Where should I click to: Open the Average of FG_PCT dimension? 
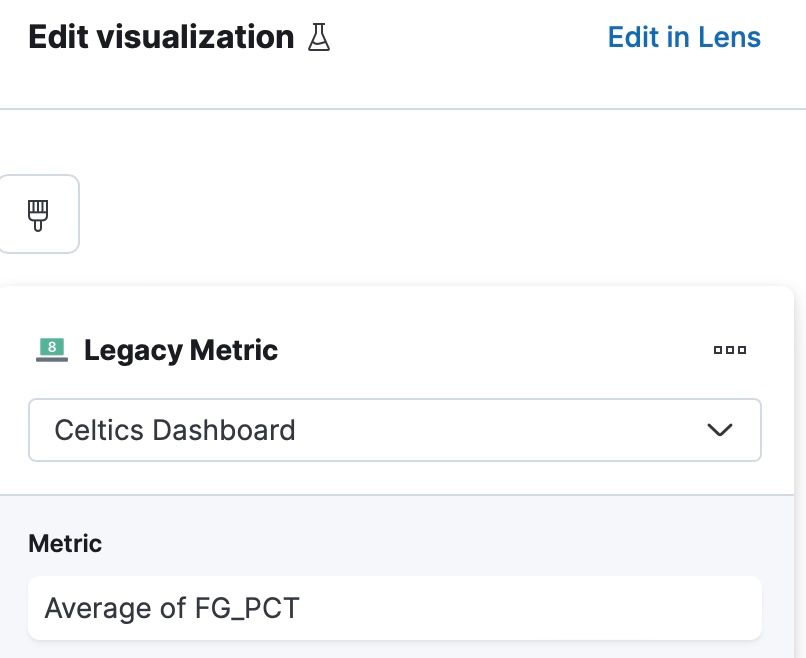[x=394, y=608]
